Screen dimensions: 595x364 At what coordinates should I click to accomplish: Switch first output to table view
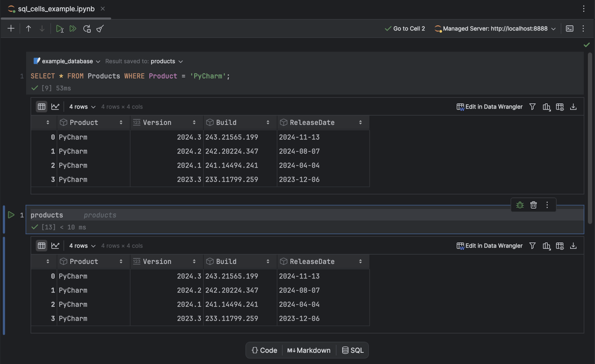tap(42, 107)
